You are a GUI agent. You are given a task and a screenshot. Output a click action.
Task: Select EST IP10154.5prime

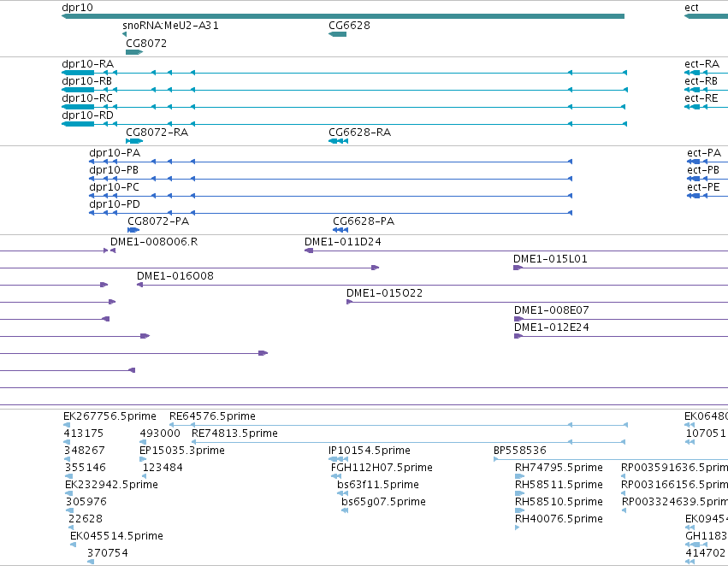click(x=339, y=460)
